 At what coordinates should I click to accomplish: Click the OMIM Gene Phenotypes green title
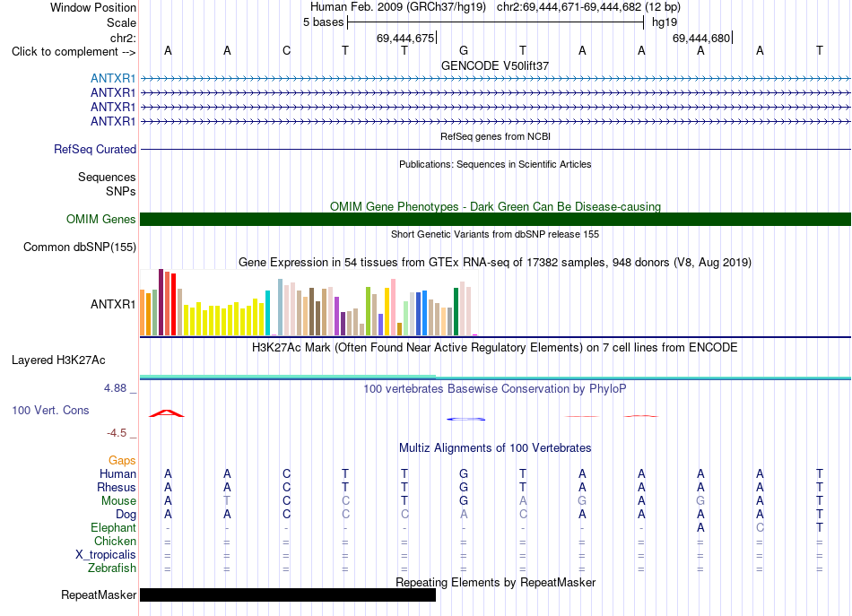tap(495, 206)
